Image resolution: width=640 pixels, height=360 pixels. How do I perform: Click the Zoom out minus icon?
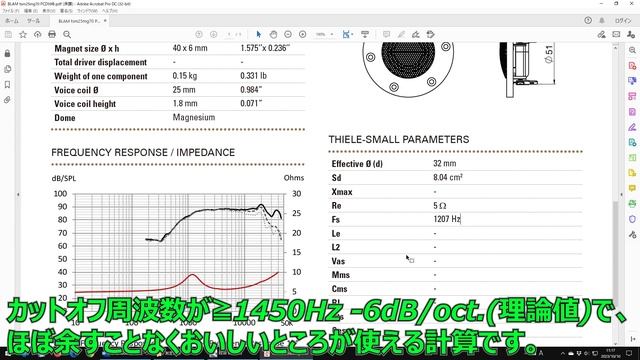[288, 35]
